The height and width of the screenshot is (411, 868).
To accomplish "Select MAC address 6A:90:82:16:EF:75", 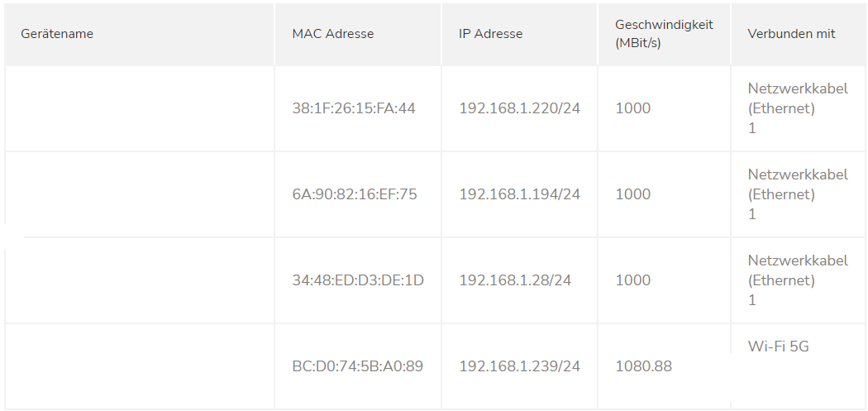I will 355,194.
